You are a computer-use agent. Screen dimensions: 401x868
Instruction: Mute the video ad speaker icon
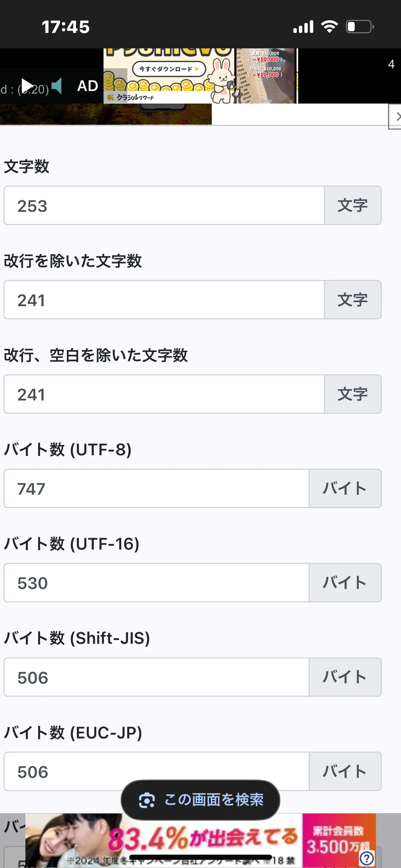click(x=57, y=86)
